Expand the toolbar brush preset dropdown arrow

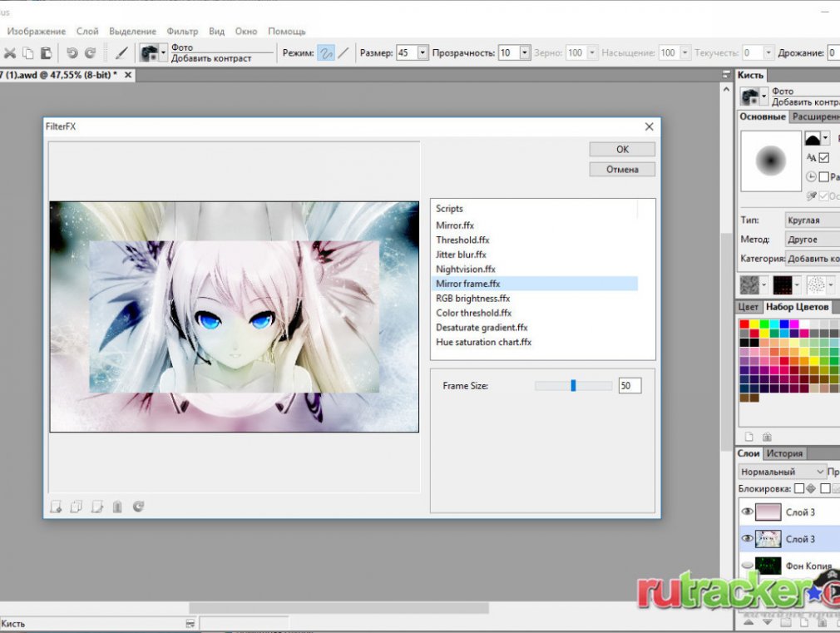click(163, 52)
